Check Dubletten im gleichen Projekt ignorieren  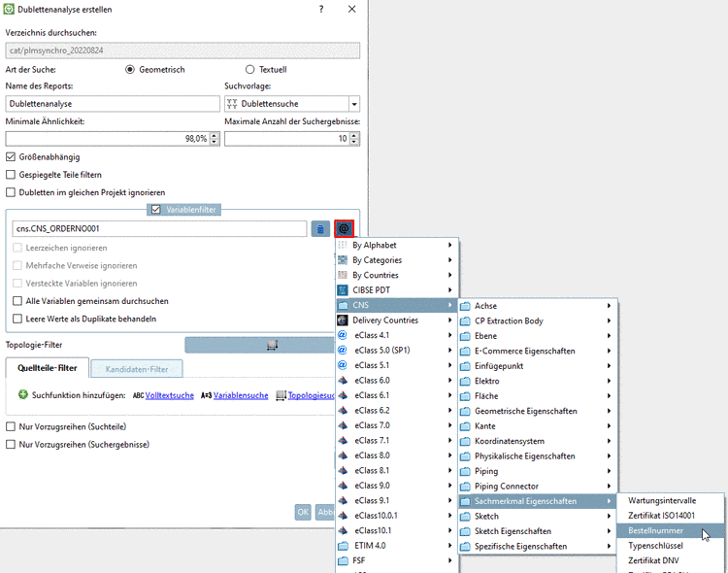pyautogui.click(x=11, y=192)
